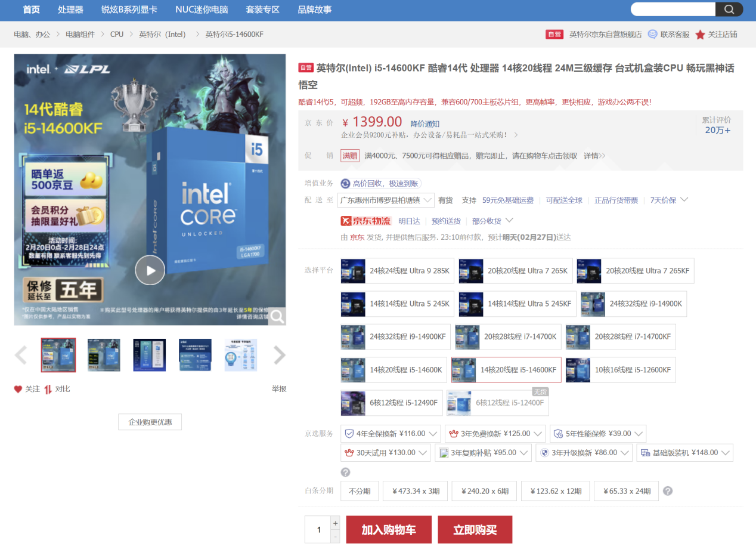Play the product video

pos(150,270)
